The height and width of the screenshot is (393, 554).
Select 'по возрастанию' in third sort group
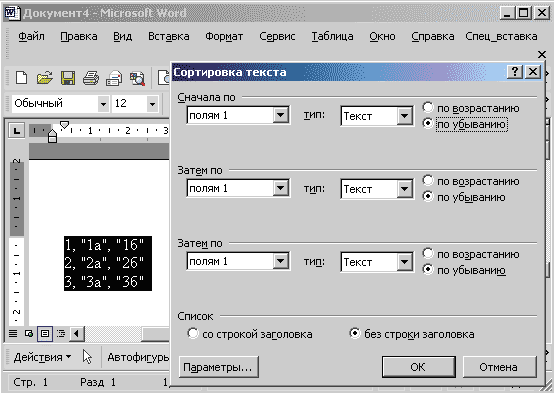tap(428, 253)
